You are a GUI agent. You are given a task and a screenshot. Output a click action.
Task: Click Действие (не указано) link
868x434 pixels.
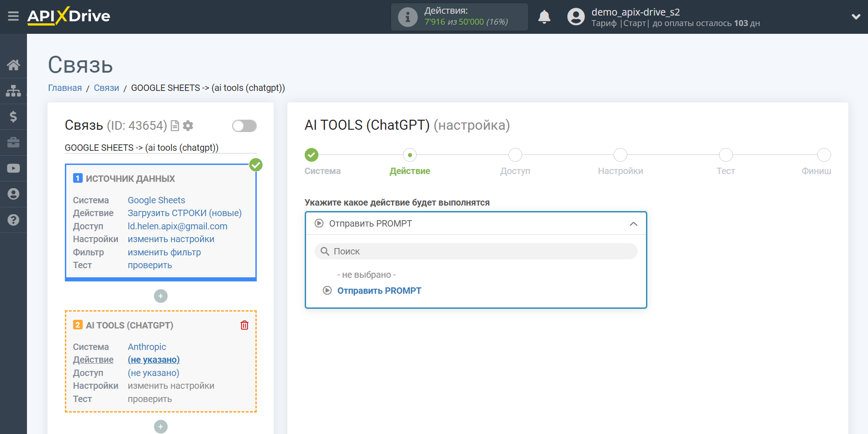[153, 360]
